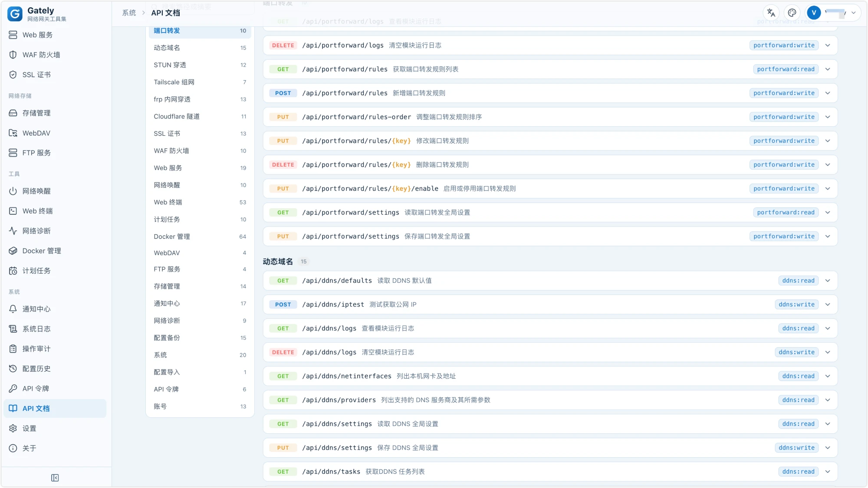
Task: Open WAF 防火墙 shield icon in sidebar
Action: point(13,55)
